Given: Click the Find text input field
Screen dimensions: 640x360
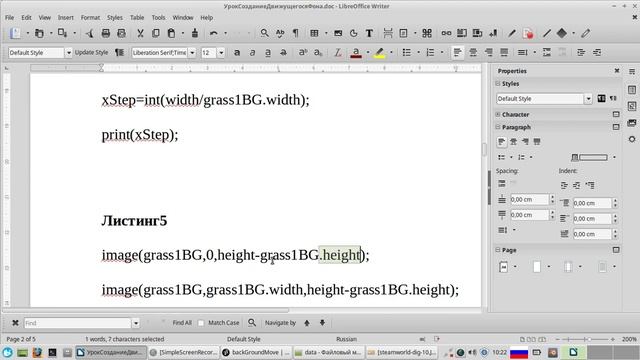Looking at the screenshot, I should point(78,323).
